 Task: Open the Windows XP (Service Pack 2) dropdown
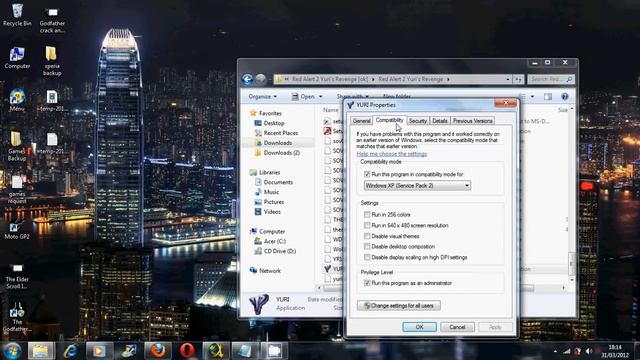click(x=417, y=186)
